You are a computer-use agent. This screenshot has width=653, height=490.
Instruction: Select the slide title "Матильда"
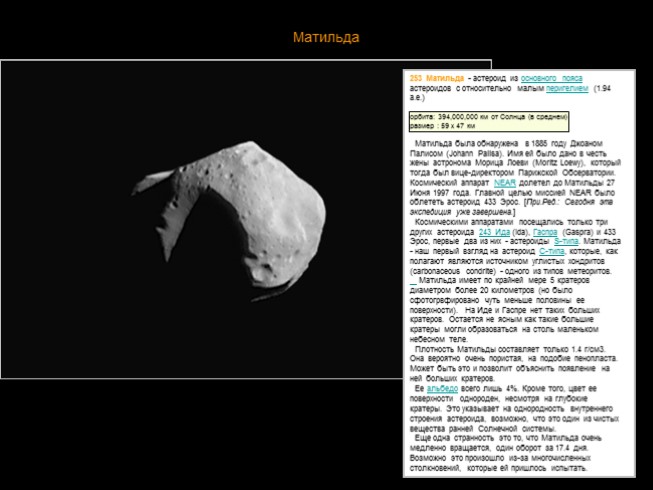(326, 38)
